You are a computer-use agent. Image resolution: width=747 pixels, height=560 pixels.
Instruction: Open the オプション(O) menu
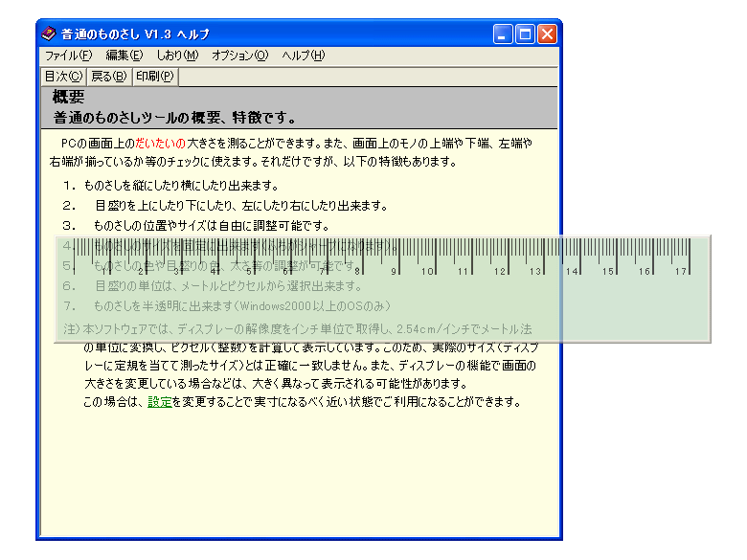tap(240, 56)
